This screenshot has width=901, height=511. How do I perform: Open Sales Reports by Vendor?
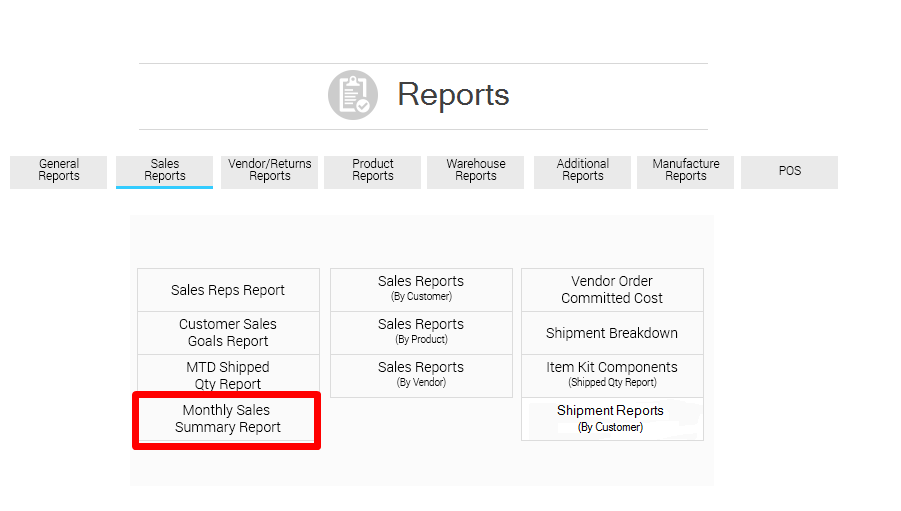pyautogui.click(x=421, y=375)
